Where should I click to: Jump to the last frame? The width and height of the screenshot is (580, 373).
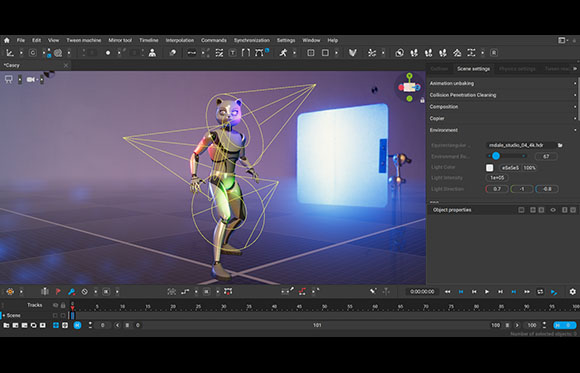527,292
